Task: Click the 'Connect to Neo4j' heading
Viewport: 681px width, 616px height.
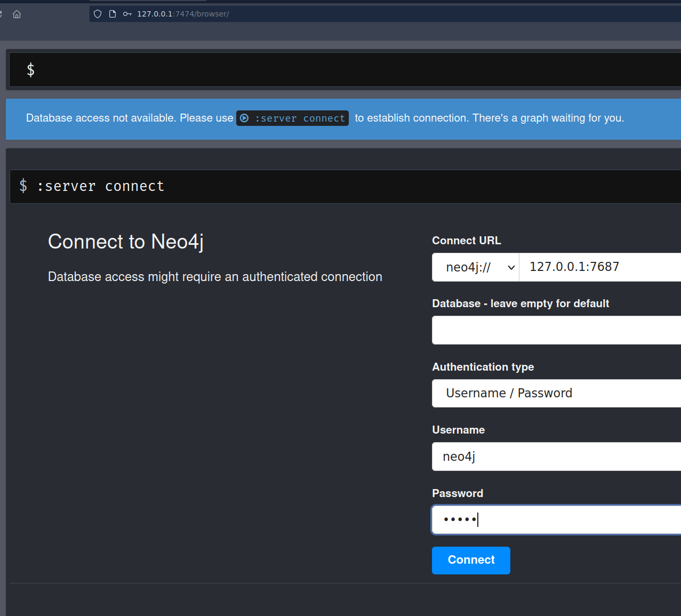Action: point(126,242)
